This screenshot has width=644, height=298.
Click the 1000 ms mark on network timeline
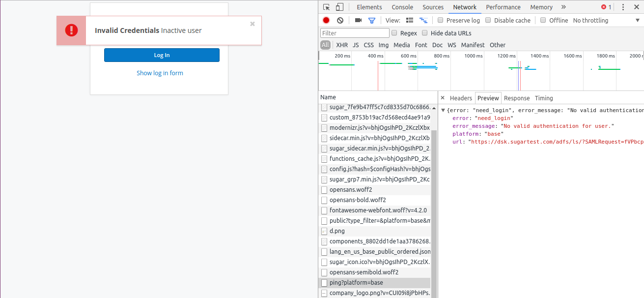[474, 56]
